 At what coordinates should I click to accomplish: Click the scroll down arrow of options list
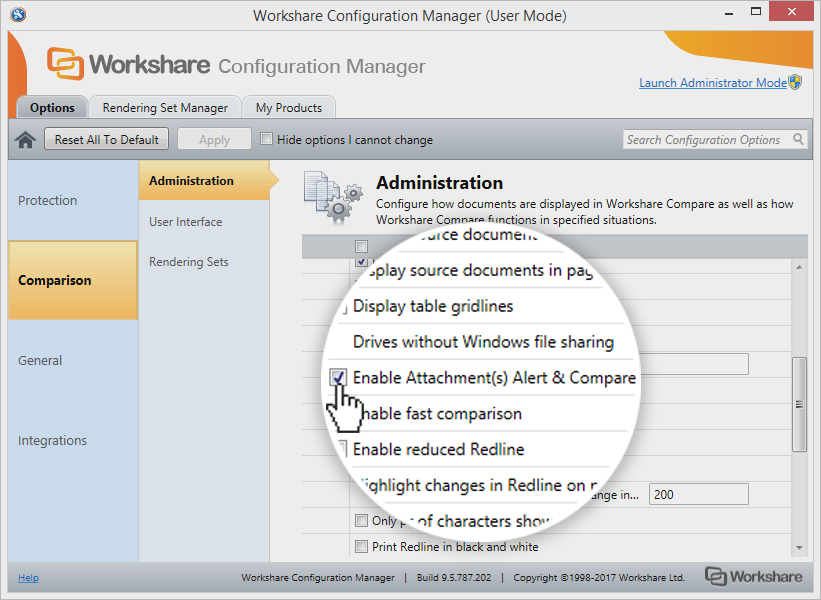point(799,548)
